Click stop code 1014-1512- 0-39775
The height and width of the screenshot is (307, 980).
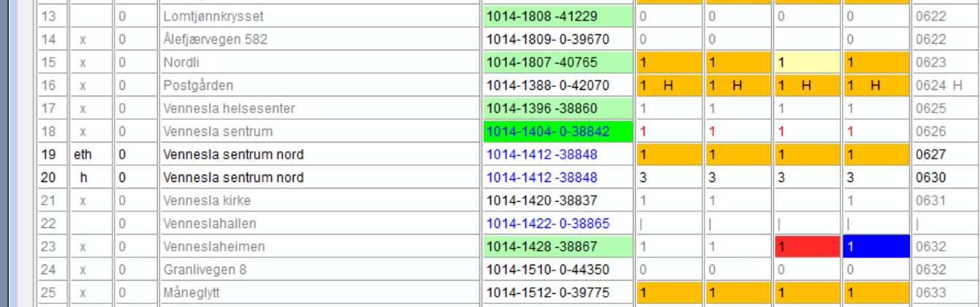(548, 293)
